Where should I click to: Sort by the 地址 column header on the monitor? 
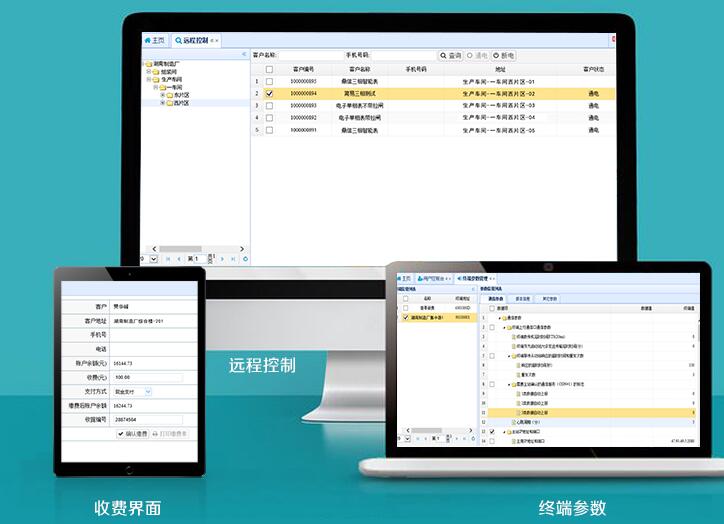click(x=500, y=69)
